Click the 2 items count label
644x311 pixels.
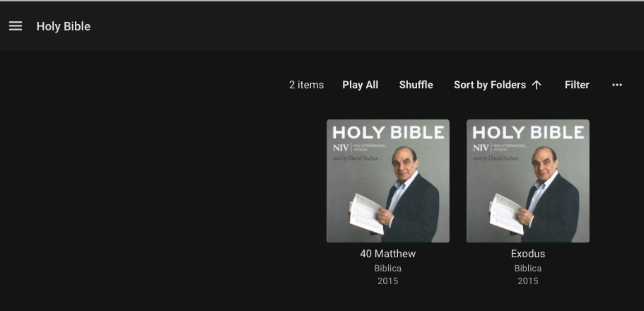point(306,85)
